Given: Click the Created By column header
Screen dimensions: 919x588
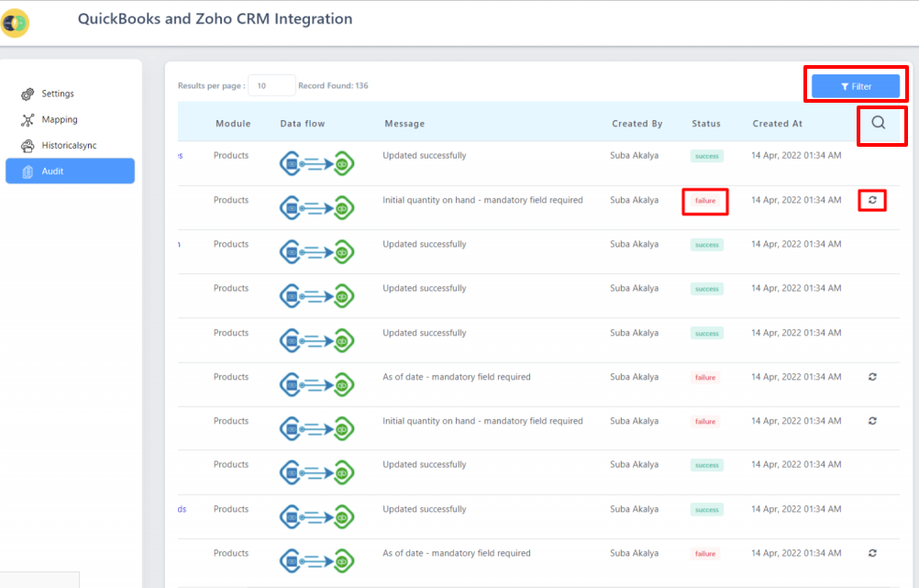Looking at the screenshot, I should click(637, 124).
